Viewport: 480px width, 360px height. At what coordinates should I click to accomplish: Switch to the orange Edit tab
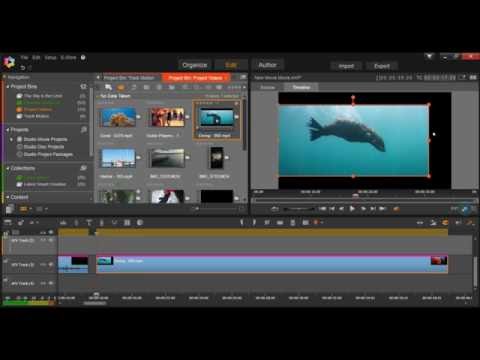point(231,65)
